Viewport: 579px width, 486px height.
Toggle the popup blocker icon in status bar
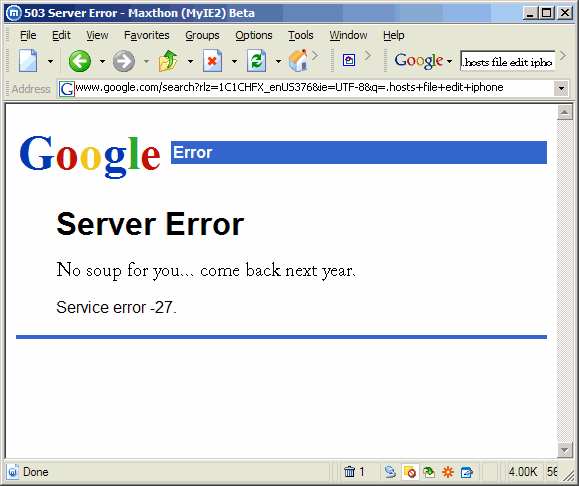410,472
